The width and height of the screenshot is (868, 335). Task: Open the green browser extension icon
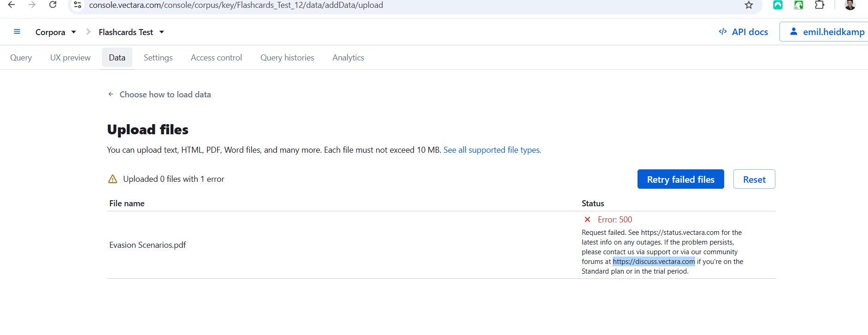pyautogui.click(x=799, y=5)
